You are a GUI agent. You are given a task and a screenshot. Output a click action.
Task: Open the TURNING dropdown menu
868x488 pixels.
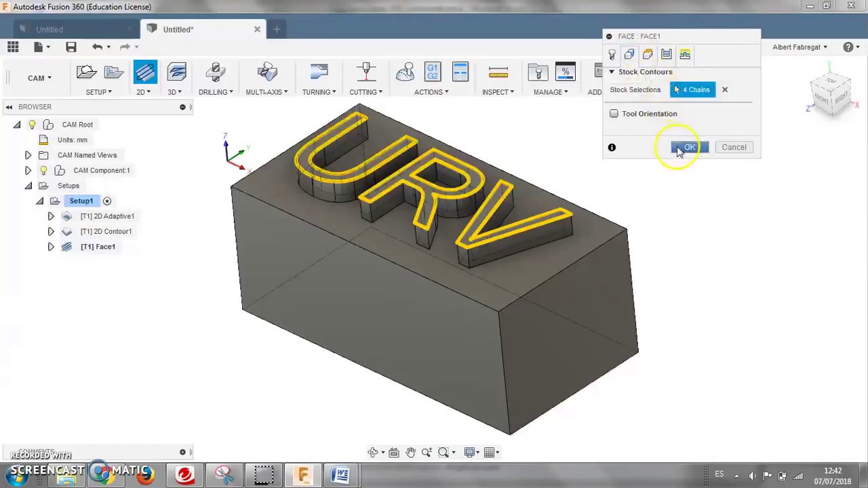[x=319, y=92]
